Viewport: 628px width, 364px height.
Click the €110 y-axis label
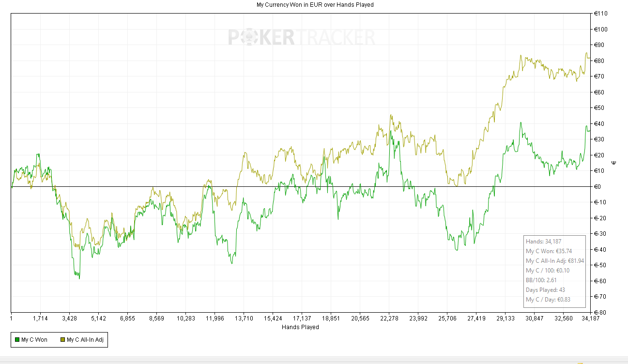click(x=602, y=14)
